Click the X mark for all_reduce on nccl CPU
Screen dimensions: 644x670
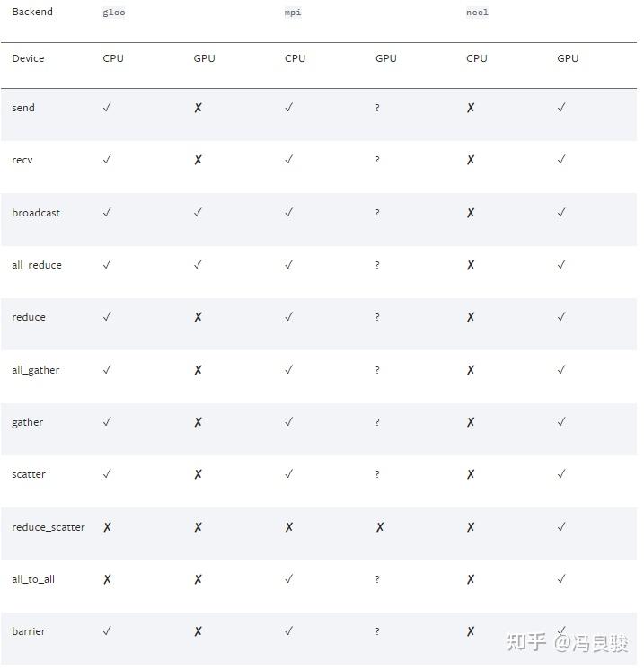(471, 265)
